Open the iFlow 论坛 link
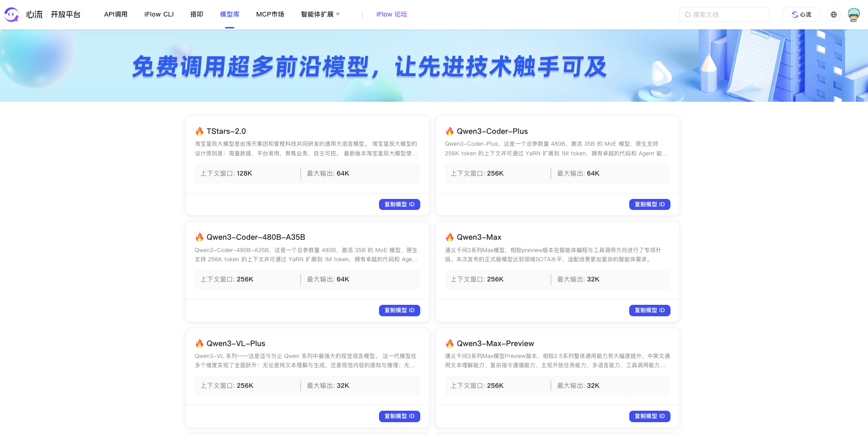This screenshot has width=868, height=435. coord(391,14)
